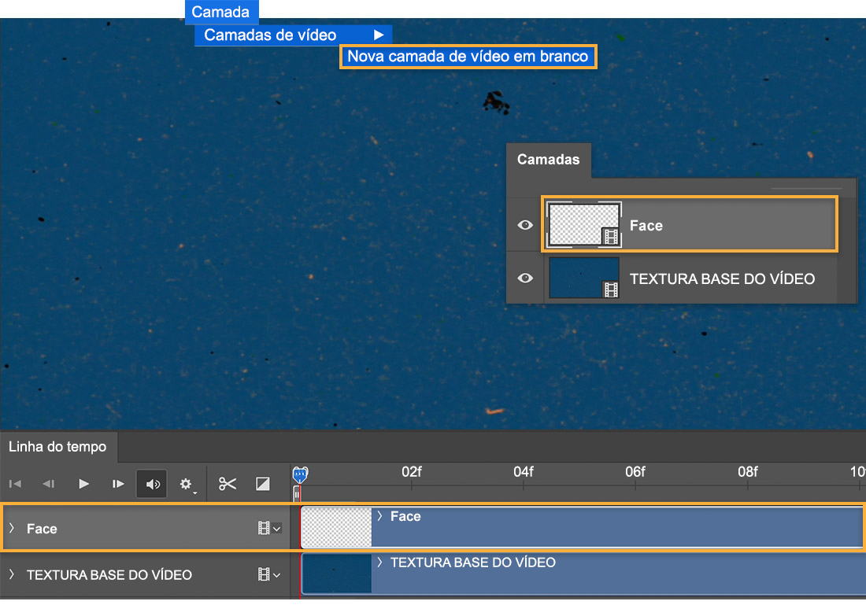The width and height of the screenshot is (866, 616).
Task: Select the Face track label in timeline
Action: point(42,529)
